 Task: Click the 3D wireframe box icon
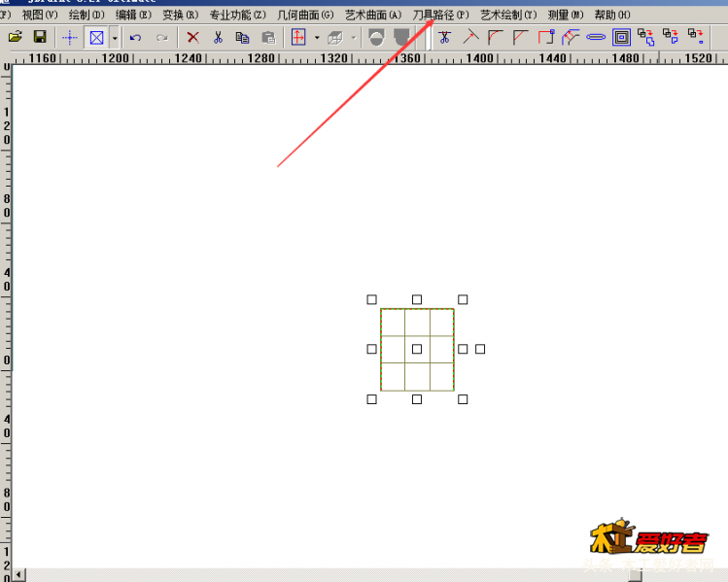(x=335, y=38)
